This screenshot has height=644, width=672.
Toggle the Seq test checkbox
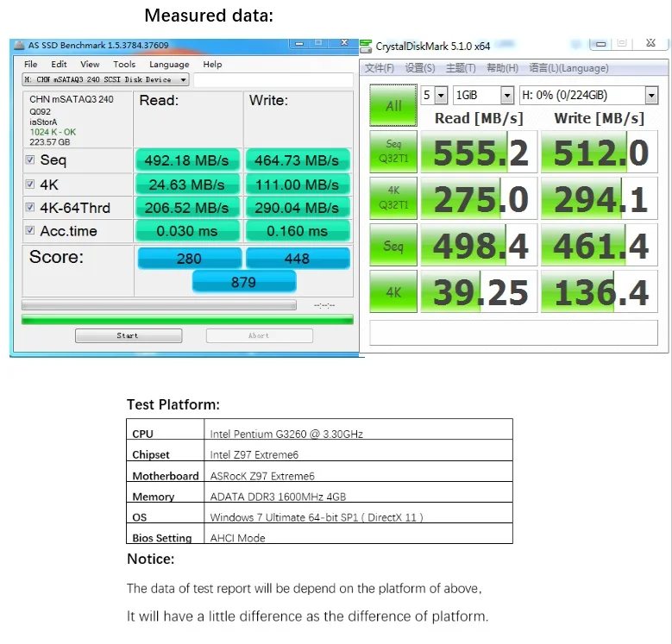point(30,159)
